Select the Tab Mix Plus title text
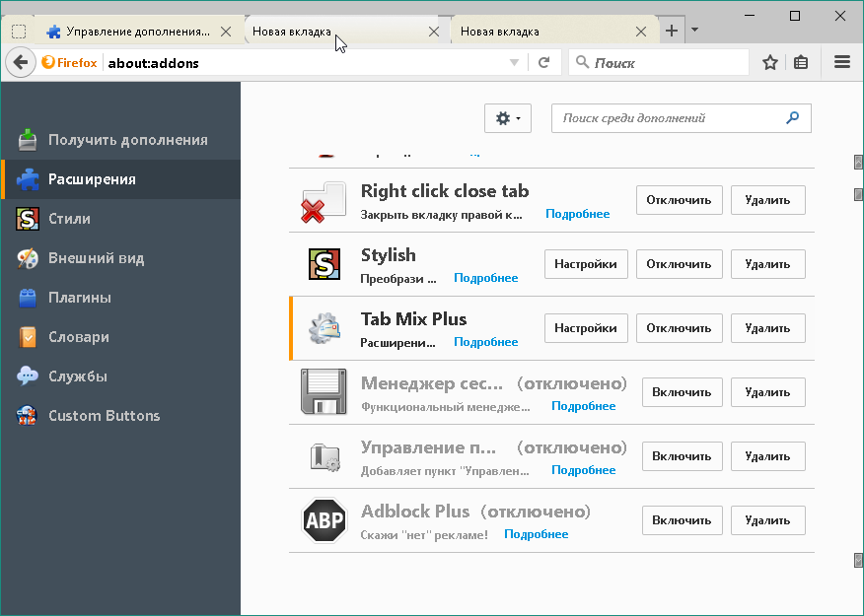The height and width of the screenshot is (616, 864). click(x=413, y=319)
